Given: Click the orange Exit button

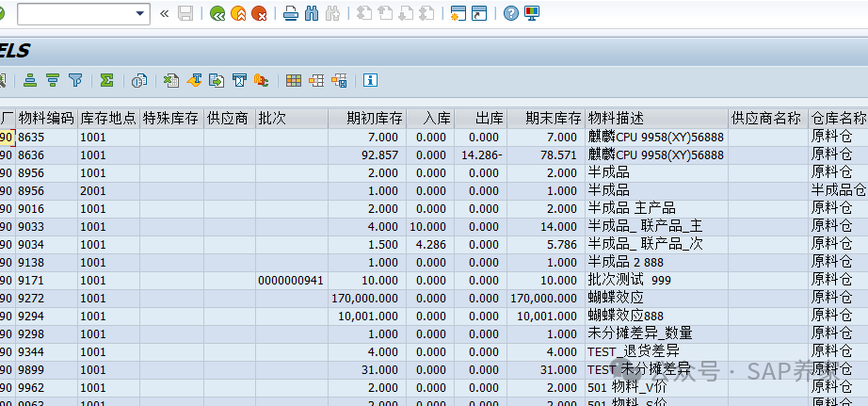Looking at the screenshot, I should (x=238, y=13).
